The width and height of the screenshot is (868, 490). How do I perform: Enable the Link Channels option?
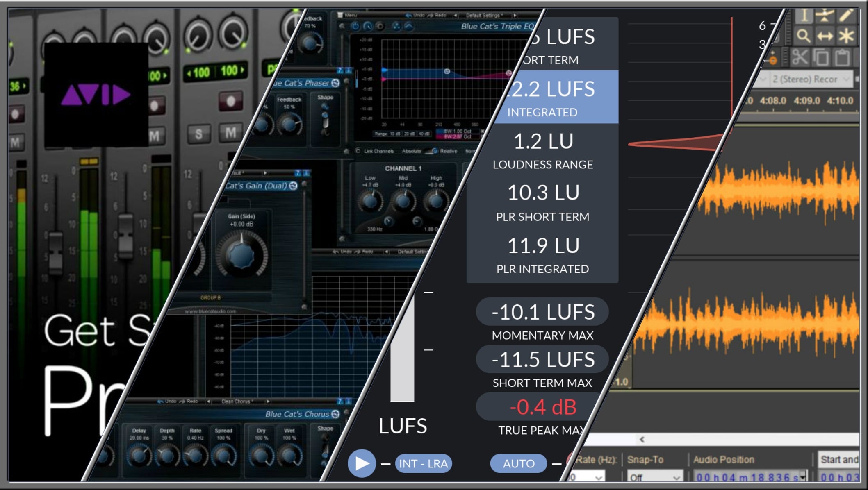click(x=358, y=151)
